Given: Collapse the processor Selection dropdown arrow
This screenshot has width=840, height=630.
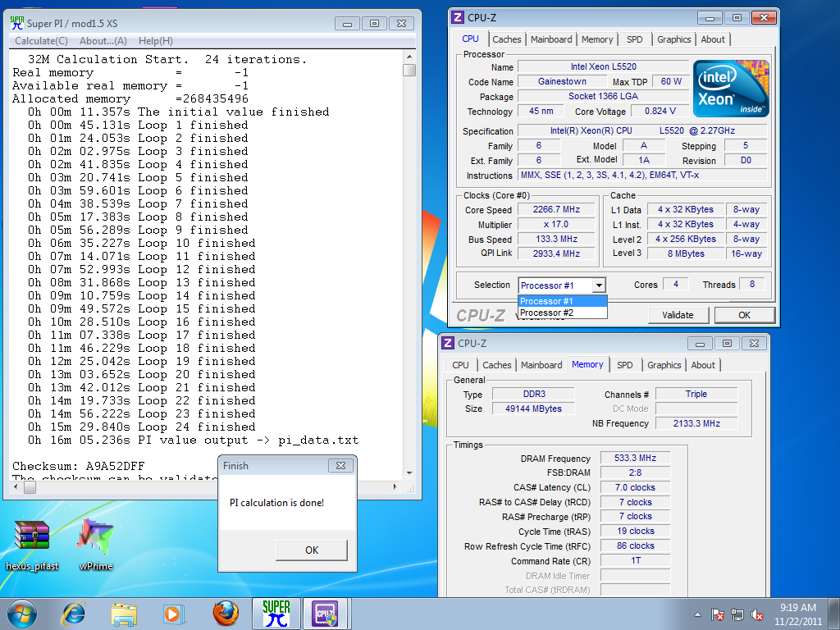Looking at the screenshot, I should coord(600,285).
